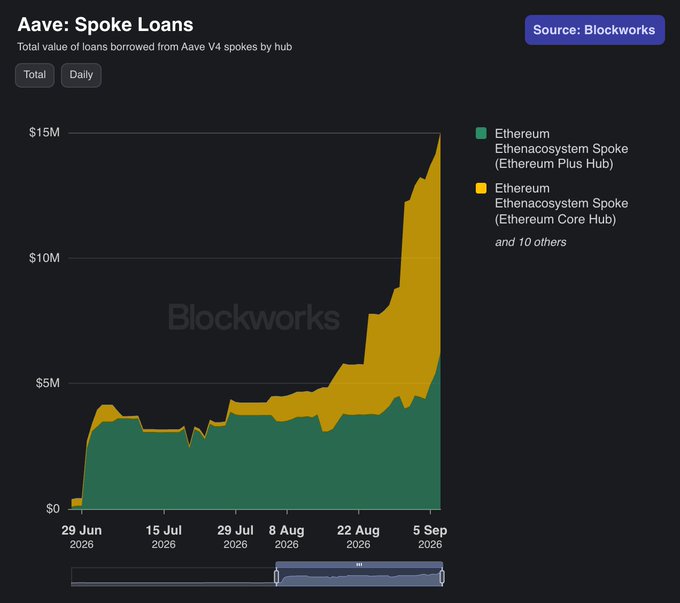
Task: Select the Ethereum Core Hub legend label
Action: pos(561,203)
